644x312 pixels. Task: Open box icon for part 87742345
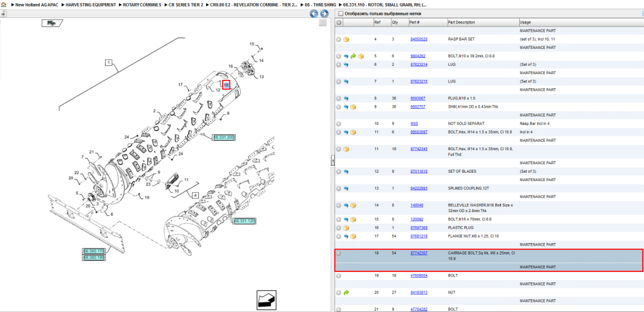346,149
